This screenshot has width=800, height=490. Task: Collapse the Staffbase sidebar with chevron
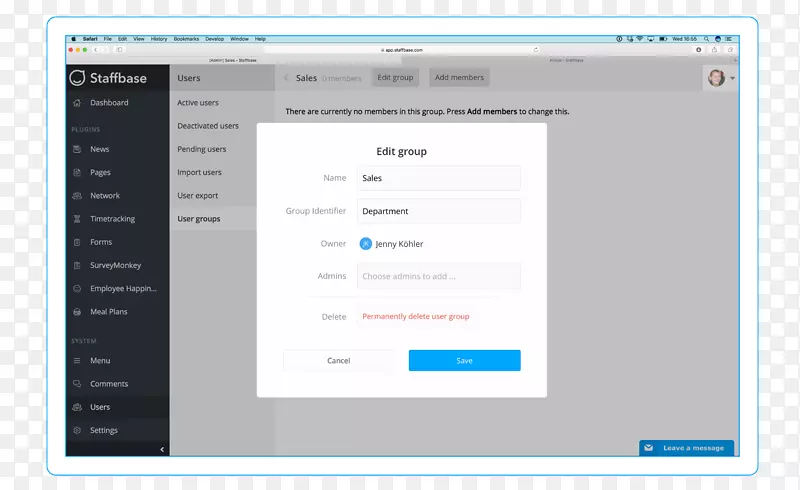point(162,449)
